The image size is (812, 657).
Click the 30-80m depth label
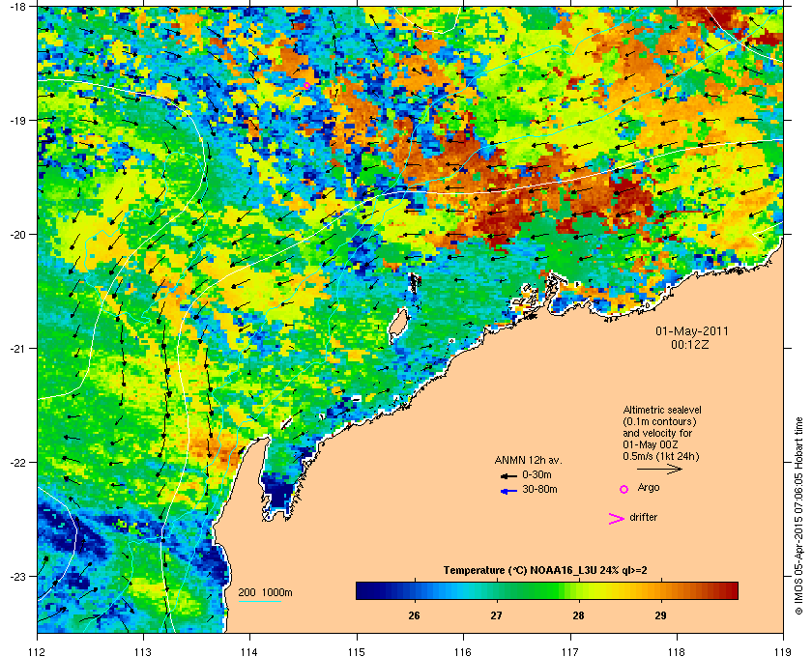[x=539, y=489]
